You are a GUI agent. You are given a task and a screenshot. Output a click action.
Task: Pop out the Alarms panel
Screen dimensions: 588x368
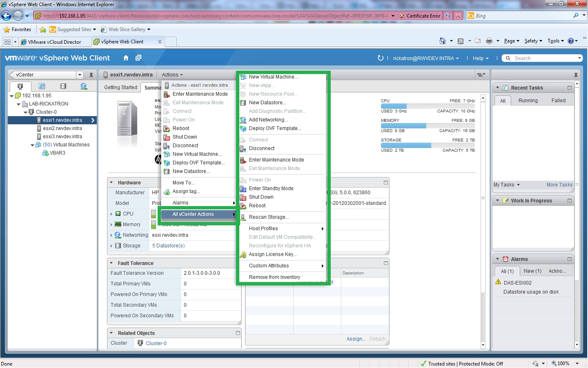pyautogui.click(x=570, y=258)
